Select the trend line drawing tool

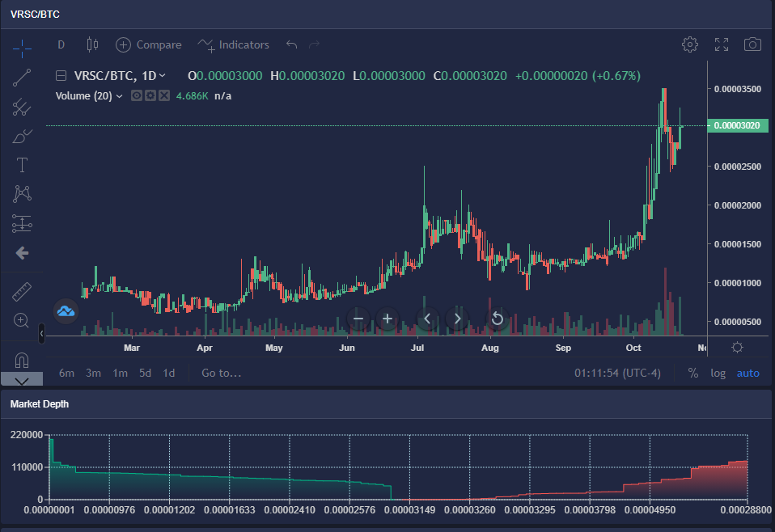coord(22,78)
